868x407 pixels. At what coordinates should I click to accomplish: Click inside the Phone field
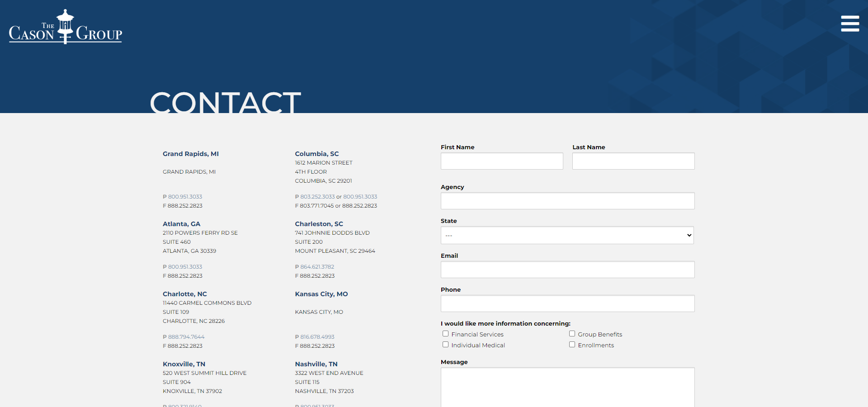[567, 303]
